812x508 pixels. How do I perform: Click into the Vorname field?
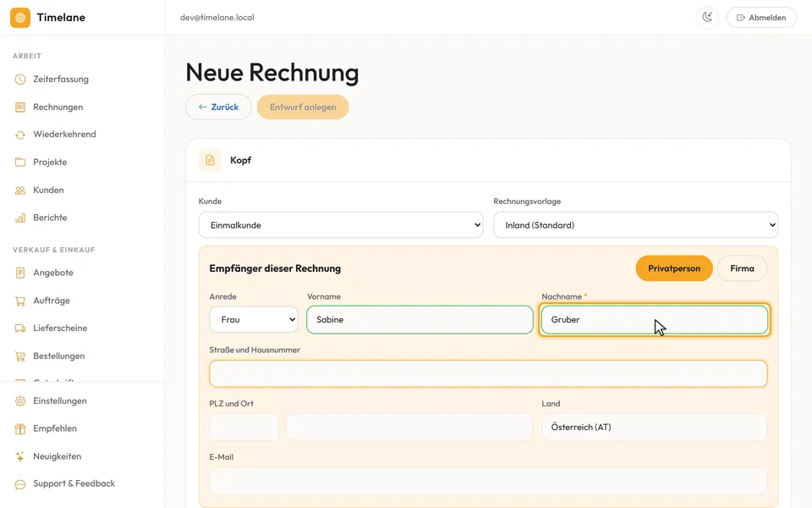pos(420,320)
